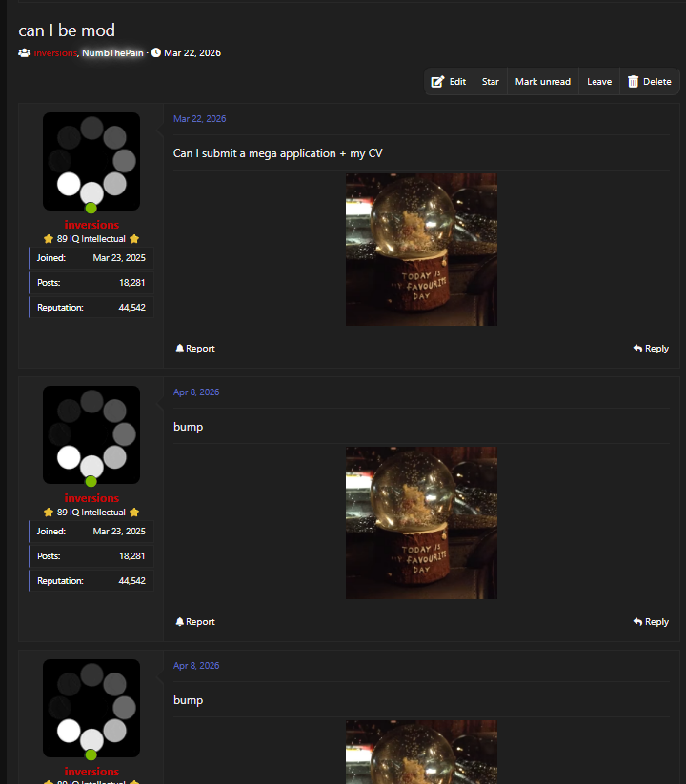Open the snow globe image in the third post
The height and width of the screenshot is (784, 686).
point(421,752)
